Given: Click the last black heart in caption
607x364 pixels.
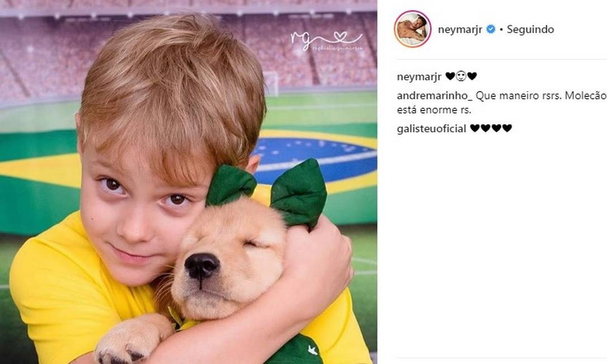Looking at the screenshot, I should click(x=472, y=76).
